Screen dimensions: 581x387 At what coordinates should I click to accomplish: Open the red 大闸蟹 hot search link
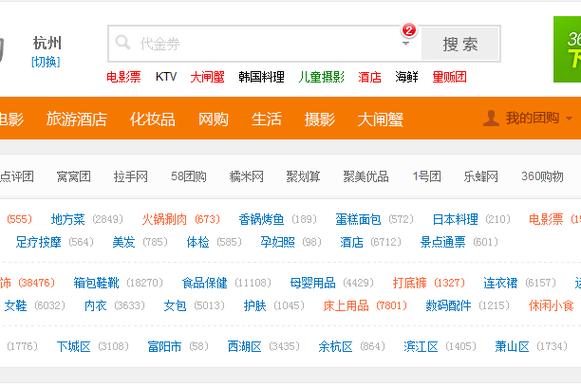click(x=207, y=77)
